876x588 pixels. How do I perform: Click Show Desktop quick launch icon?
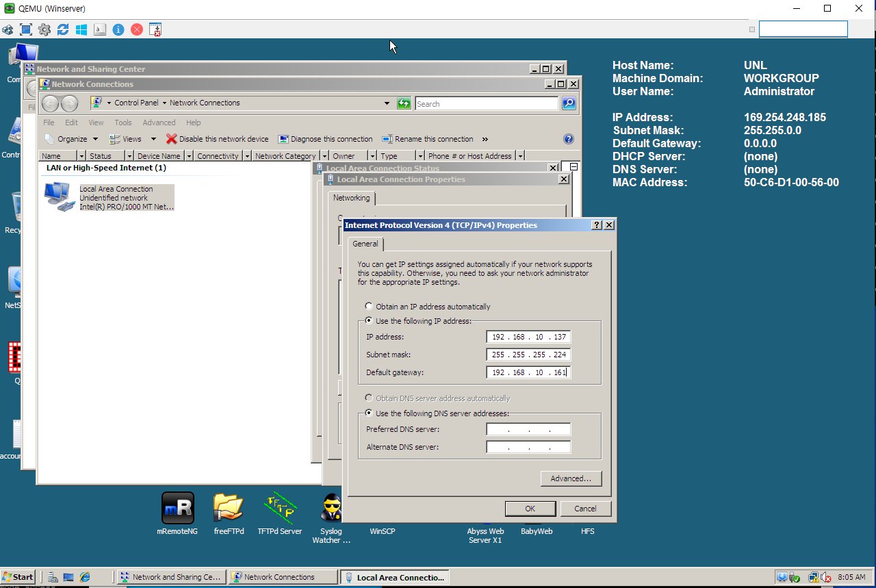[x=68, y=577]
